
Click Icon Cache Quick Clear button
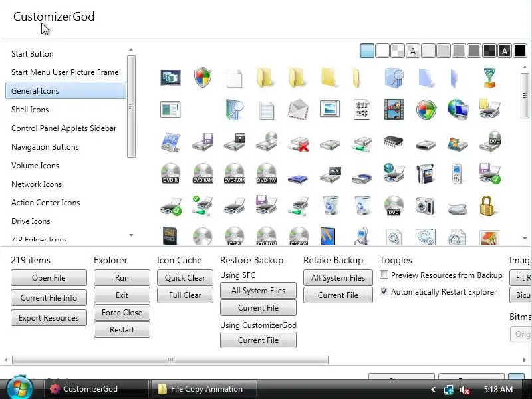pos(185,278)
